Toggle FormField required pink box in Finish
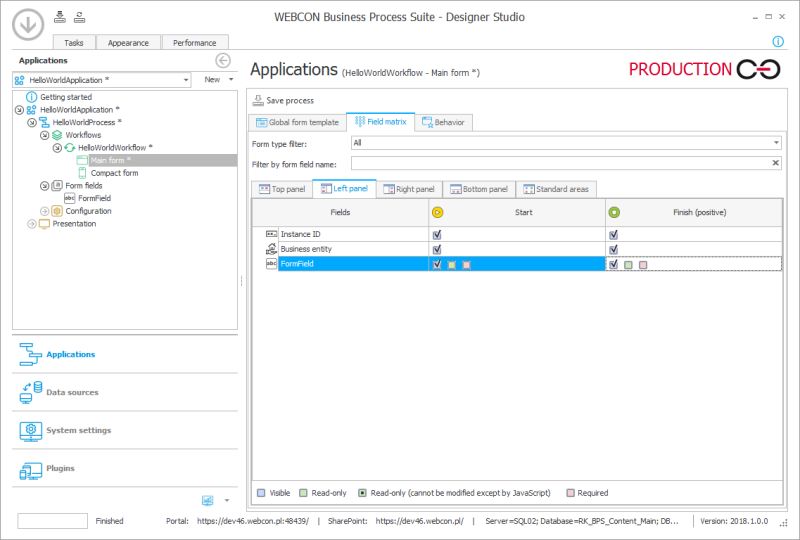800x540 pixels. [x=643, y=265]
